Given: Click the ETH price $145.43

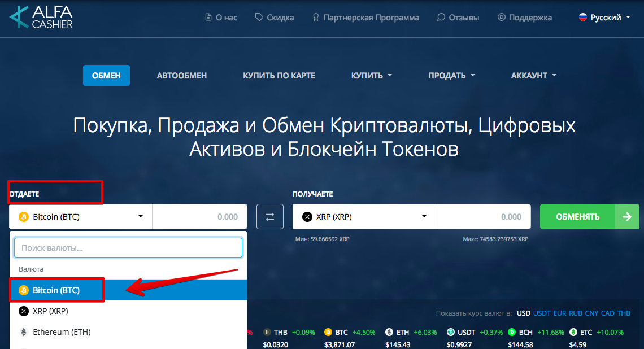Looking at the screenshot, I should [x=398, y=345].
